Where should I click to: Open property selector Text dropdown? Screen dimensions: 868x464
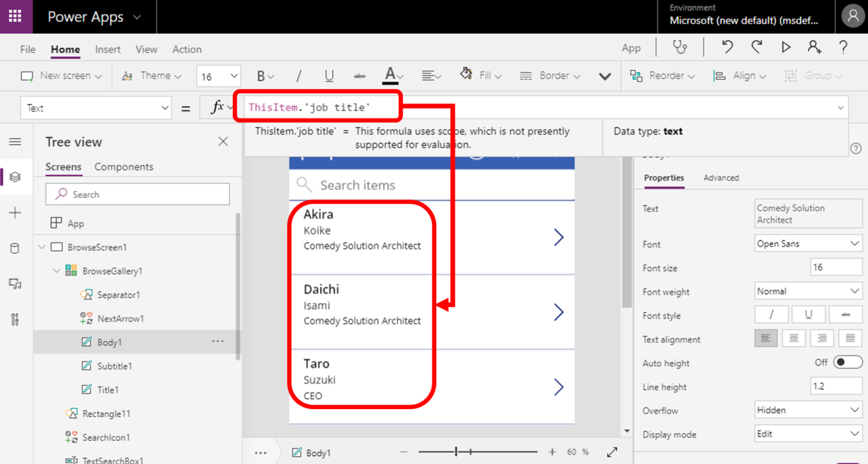point(96,108)
